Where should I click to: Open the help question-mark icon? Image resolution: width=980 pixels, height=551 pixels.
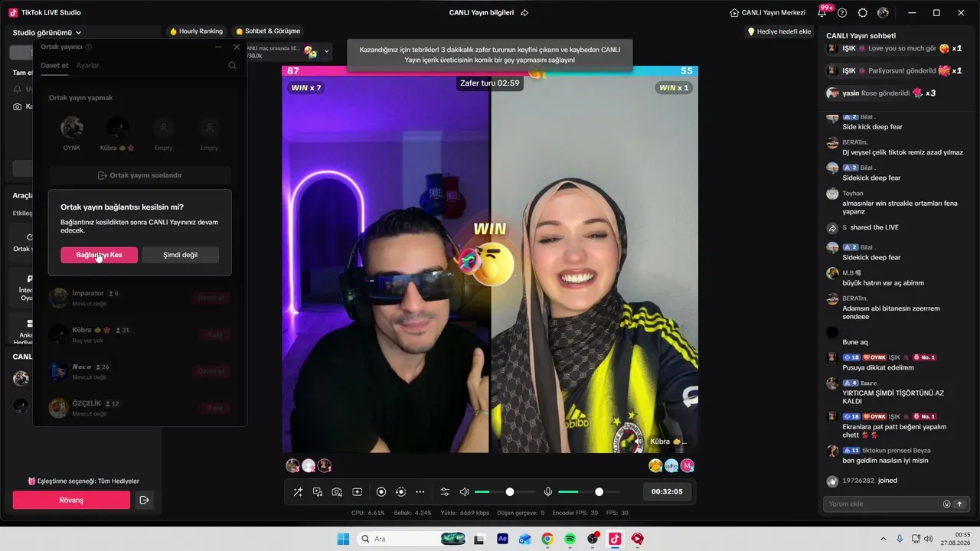tap(842, 13)
